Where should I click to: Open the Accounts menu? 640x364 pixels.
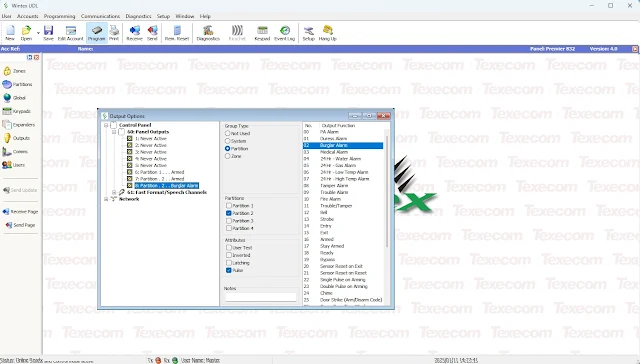click(x=28, y=16)
